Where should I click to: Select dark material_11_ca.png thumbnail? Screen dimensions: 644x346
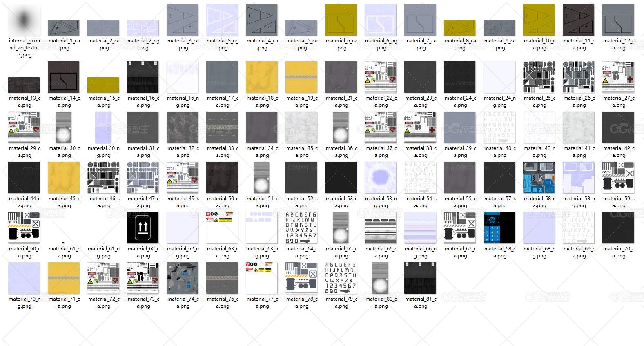pyautogui.click(x=579, y=20)
